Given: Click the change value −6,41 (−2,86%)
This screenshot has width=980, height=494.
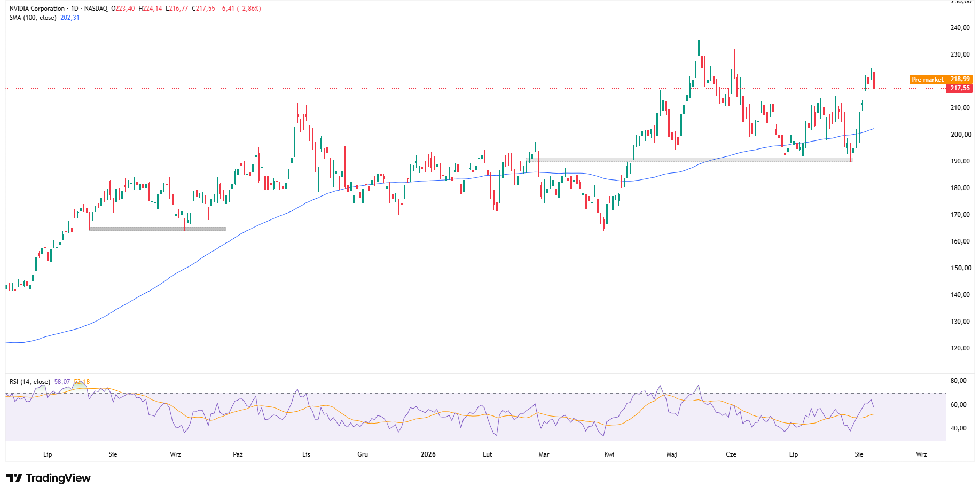Looking at the screenshot, I should click(x=240, y=9).
